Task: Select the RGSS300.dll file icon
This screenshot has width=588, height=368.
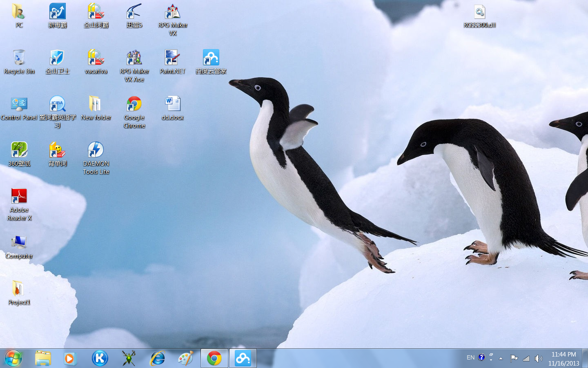Action: (480, 16)
